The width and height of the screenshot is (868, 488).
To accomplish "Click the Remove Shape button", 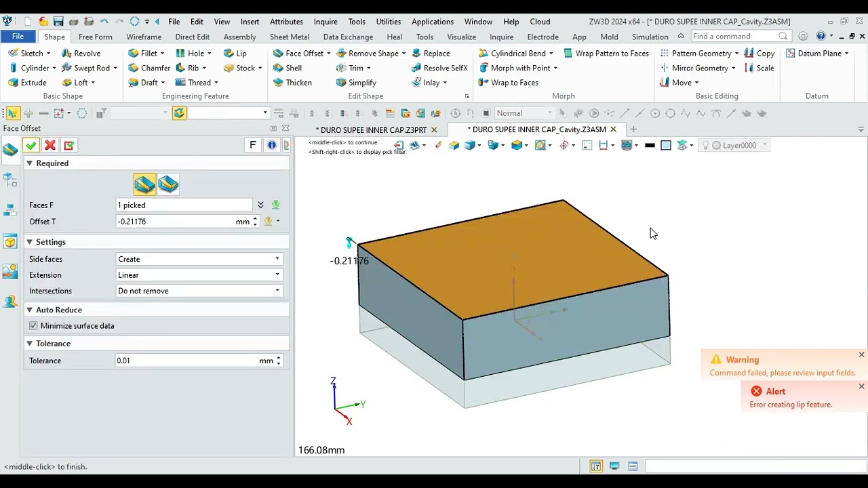I will click(367, 53).
